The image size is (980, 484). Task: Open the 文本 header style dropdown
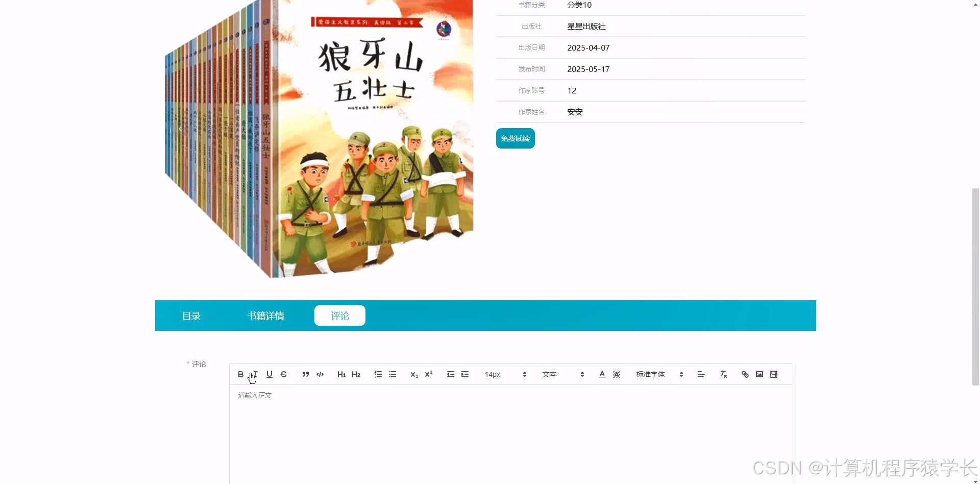click(x=563, y=374)
